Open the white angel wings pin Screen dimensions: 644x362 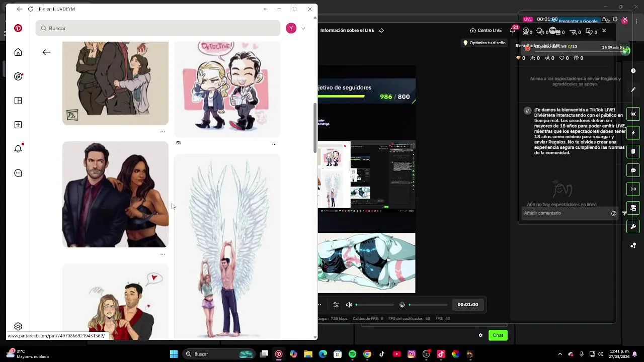227,246
